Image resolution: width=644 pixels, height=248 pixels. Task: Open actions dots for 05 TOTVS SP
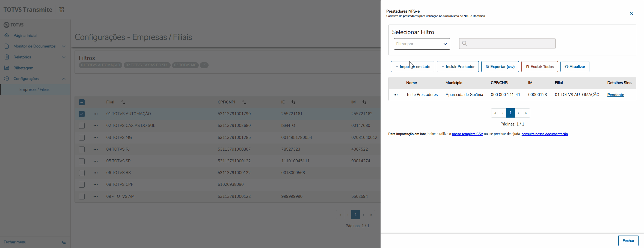click(96, 161)
